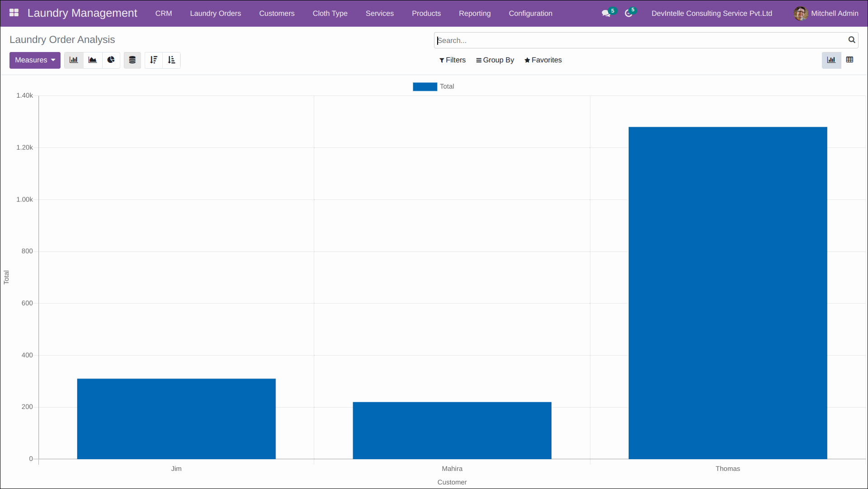Click the blue Total legend swatch
Viewport: 868px width, 489px height.
[424, 86]
